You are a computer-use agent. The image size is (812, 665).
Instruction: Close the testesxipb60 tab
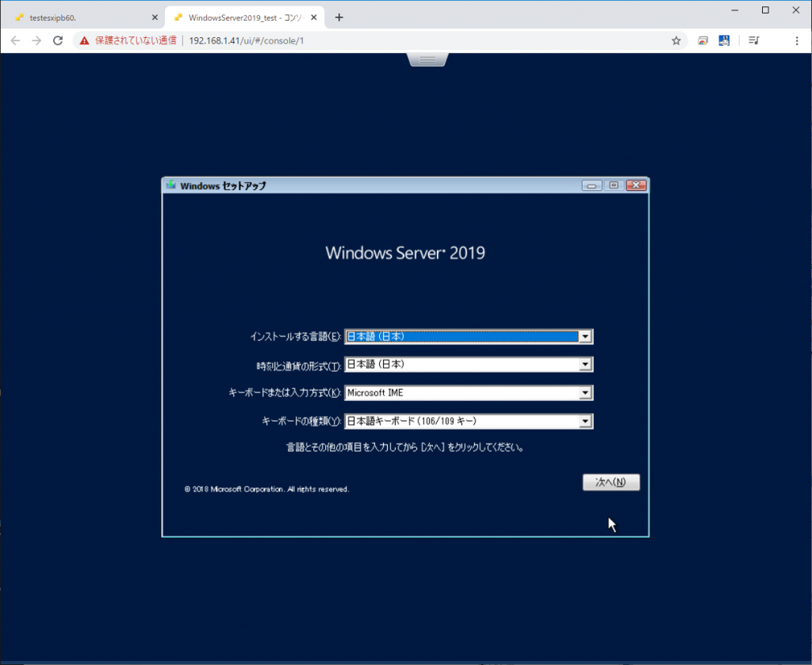coord(155,17)
